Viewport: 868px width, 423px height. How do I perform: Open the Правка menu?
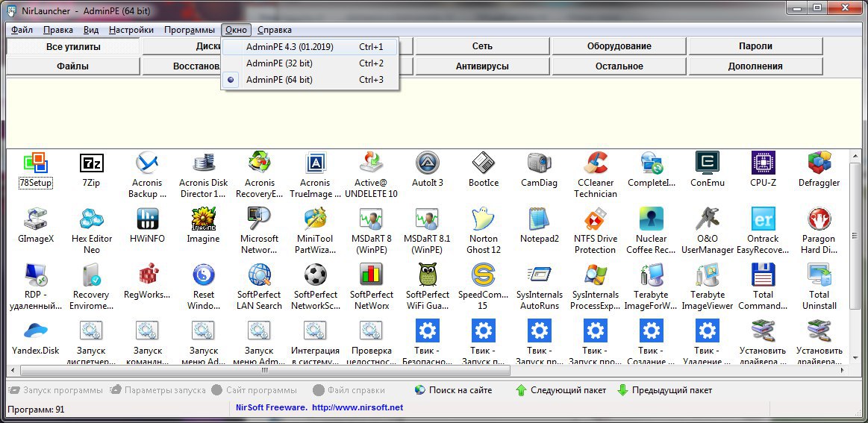[x=58, y=30]
